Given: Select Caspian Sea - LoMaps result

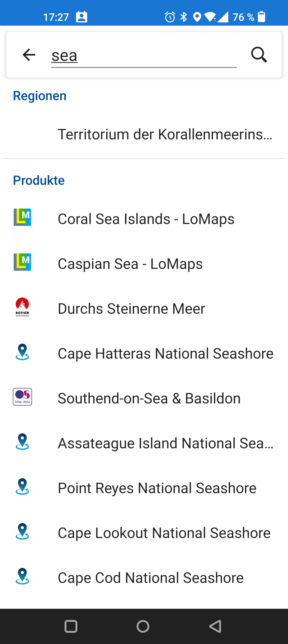Looking at the screenshot, I should 130,264.
